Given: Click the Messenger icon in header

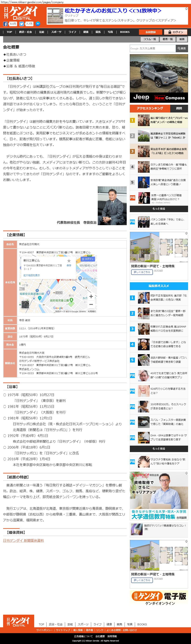Looking at the screenshot, I should click(x=38, y=24).
